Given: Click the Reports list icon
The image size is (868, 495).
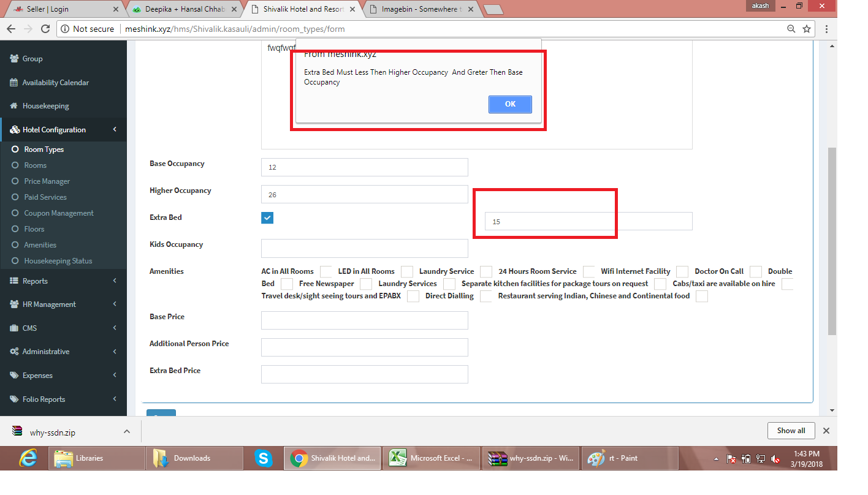Looking at the screenshot, I should [x=14, y=281].
